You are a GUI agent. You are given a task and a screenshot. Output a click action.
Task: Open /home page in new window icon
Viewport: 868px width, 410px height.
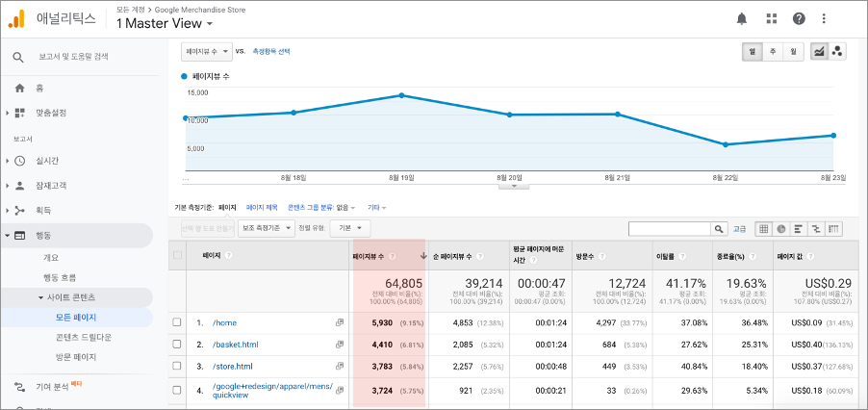pyautogui.click(x=340, y=322)
